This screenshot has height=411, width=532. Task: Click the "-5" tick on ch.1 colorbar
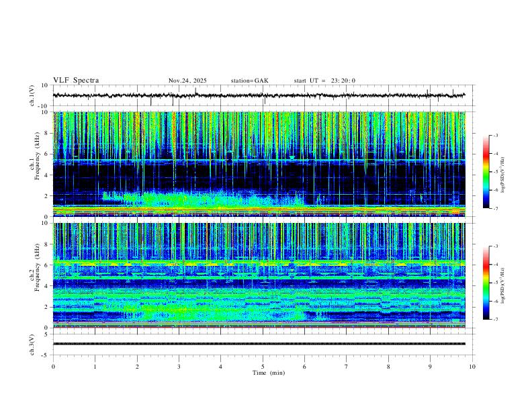click(496, 172)
